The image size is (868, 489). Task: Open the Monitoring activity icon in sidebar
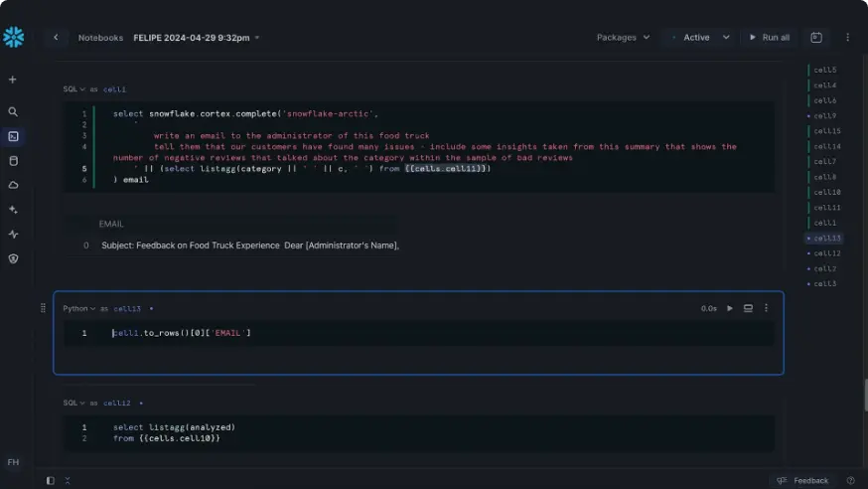[13, 235]
